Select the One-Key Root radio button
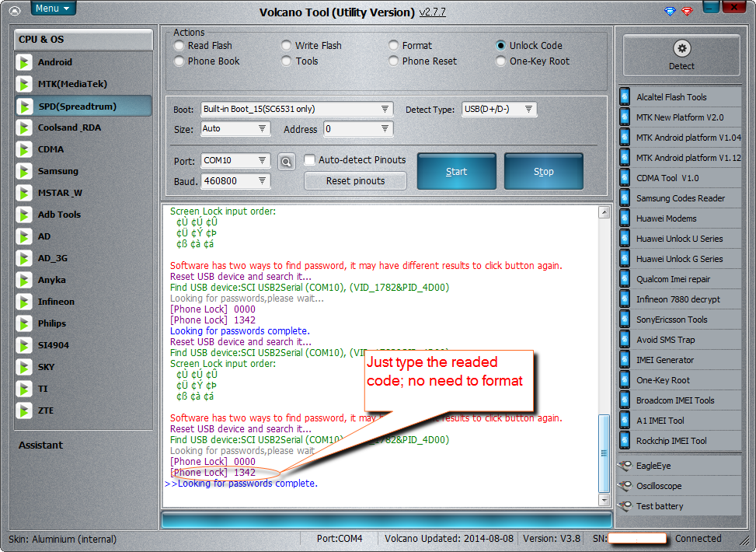This screenshot has height=552, width=756. point(501,61)
